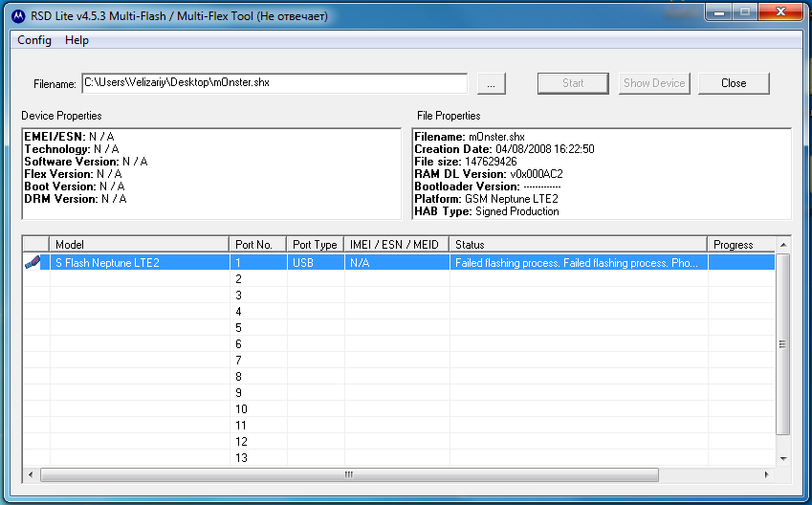Maximize the RSD Lite window
Viewport: 812px width, 505px height.
pyautogui.click(x=745, y=11)
